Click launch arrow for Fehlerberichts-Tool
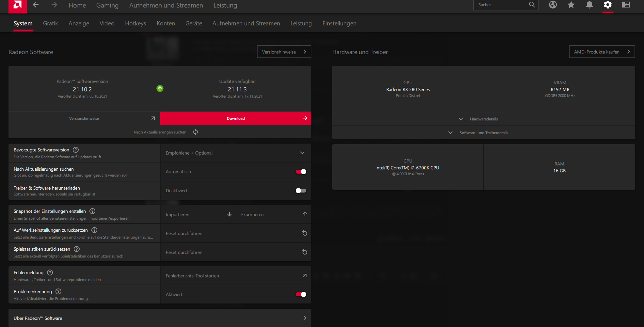 (305, 275)
